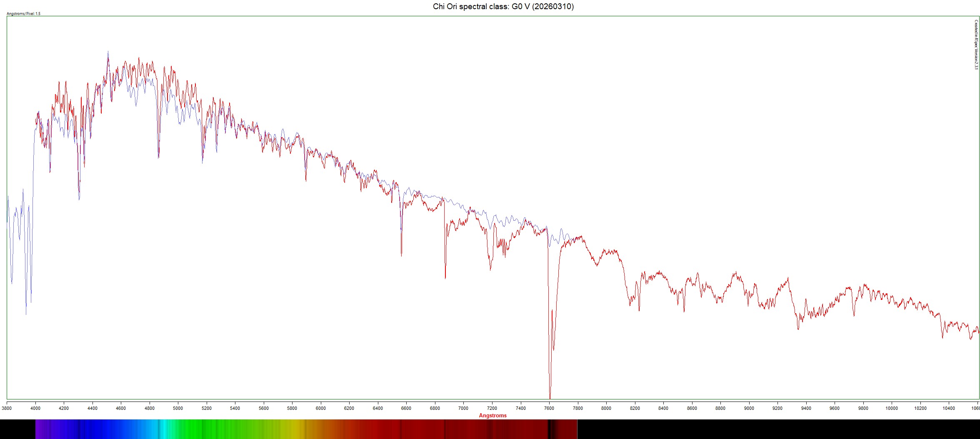Click the 10400 tick label on the x-axis

click(x=949, y=408)
